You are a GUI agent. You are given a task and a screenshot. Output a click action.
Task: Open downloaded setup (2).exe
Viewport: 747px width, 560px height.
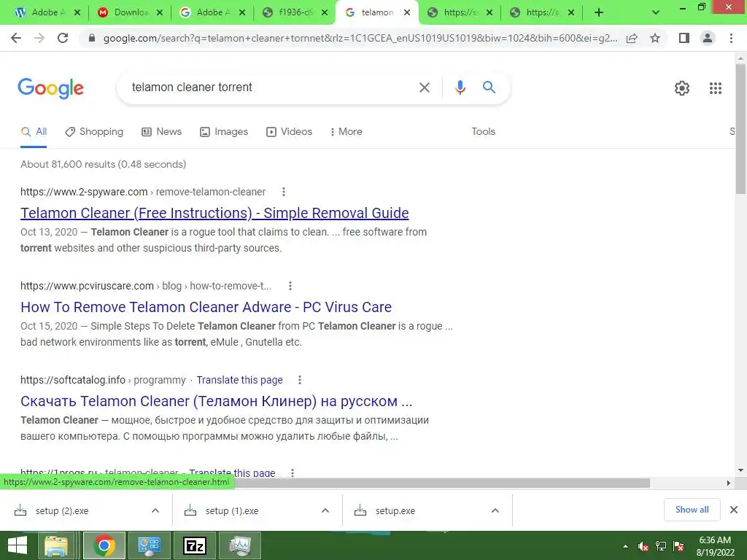62,511
